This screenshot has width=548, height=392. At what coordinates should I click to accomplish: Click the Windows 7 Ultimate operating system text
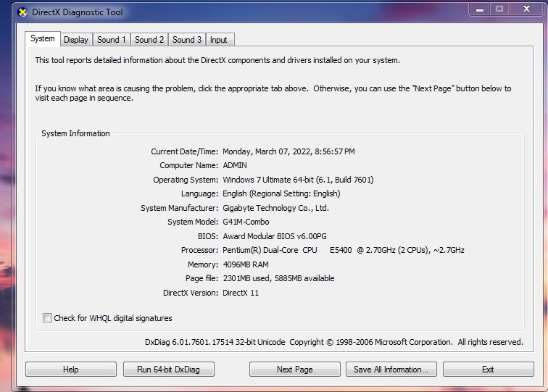pyautogui.click(x=298, y=180)
